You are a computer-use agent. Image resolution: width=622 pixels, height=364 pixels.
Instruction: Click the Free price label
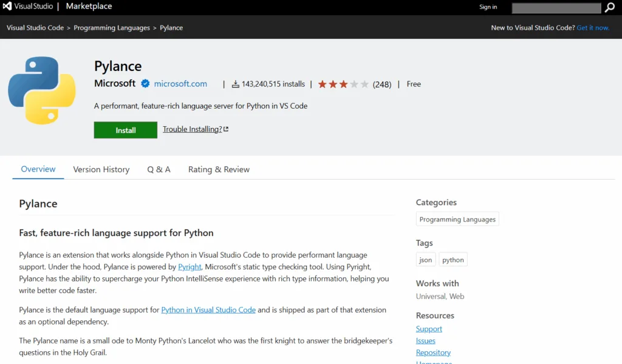414,84
